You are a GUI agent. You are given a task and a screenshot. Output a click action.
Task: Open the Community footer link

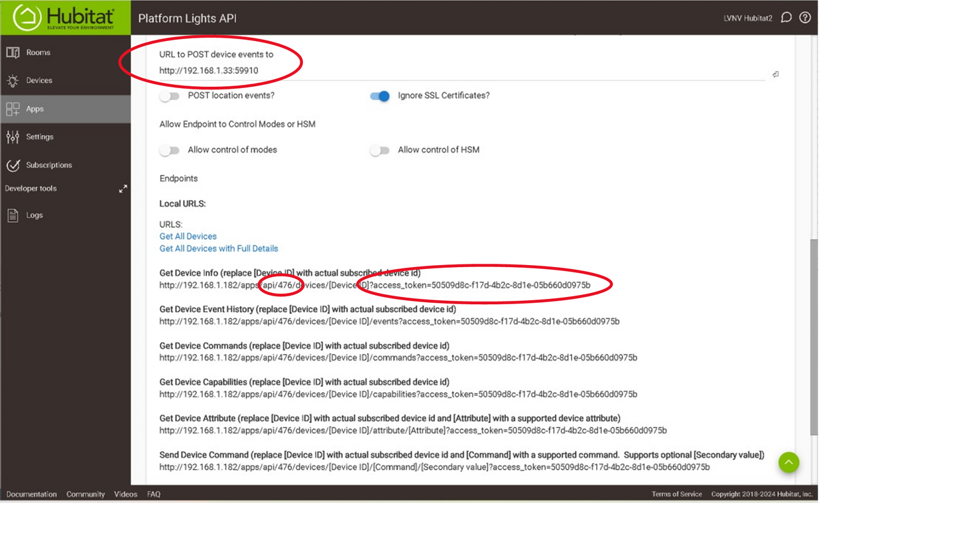(86, 494)
